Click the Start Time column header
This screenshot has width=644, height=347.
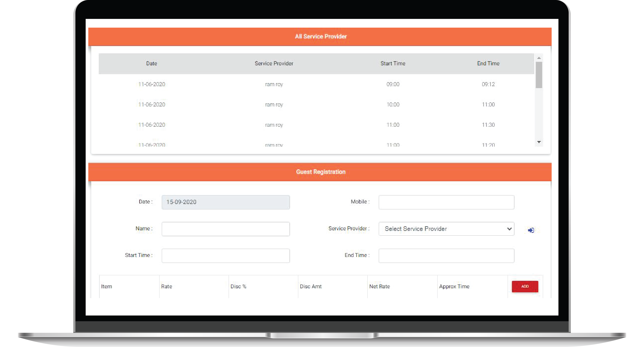point(393,64)
